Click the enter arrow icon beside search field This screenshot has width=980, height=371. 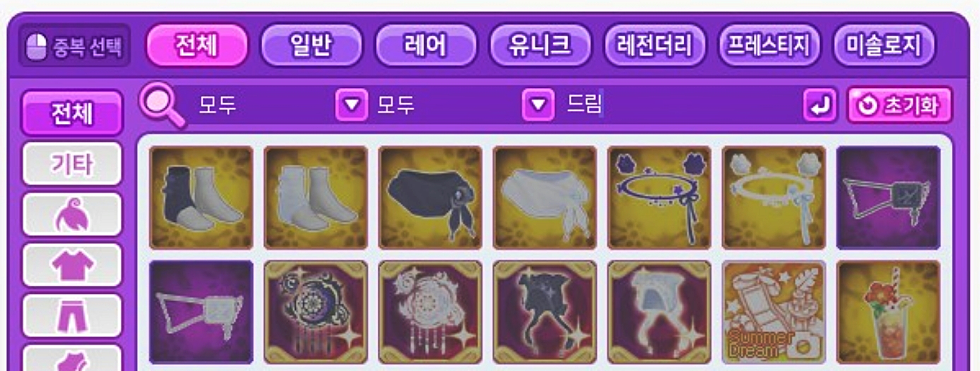pyautogui.click(x=820, y=105)
